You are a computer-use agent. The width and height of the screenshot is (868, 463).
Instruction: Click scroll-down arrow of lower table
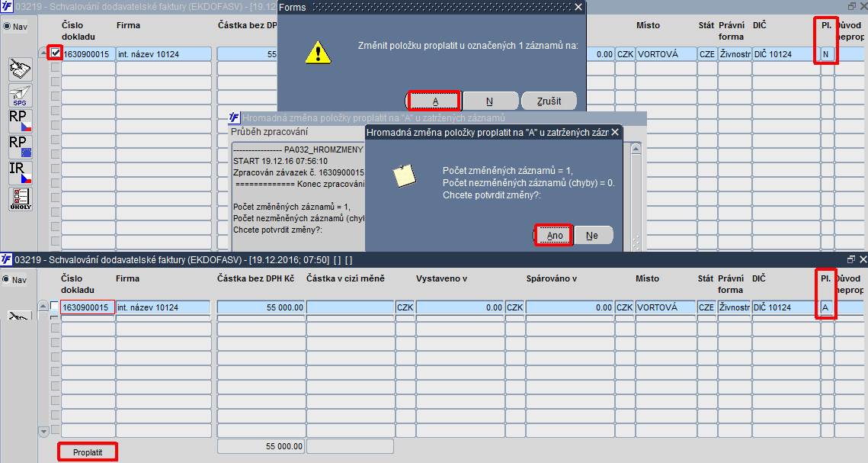pyautogui.click(x=43, y=431)
